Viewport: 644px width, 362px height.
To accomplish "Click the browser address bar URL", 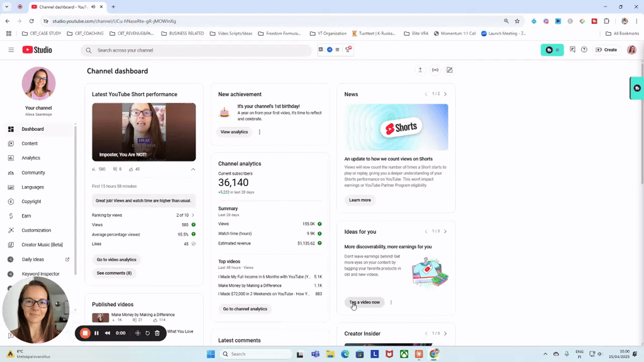I will pos(114,21).
